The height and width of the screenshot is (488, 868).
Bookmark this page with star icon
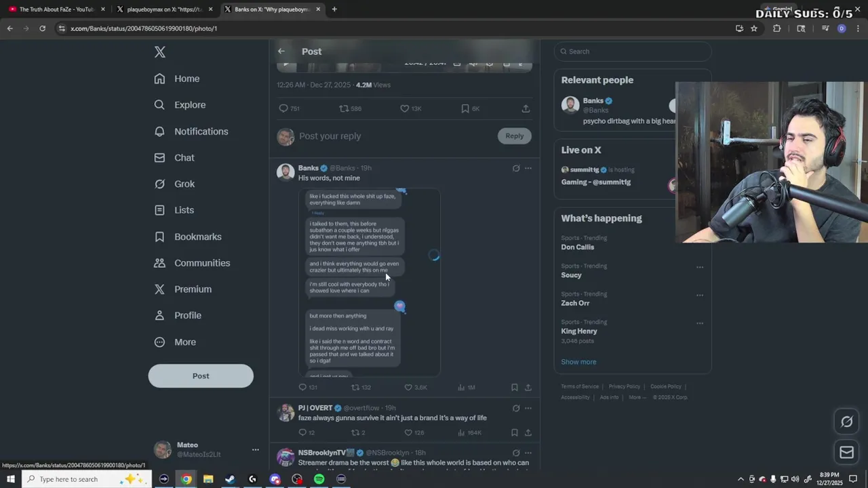coord(754,28)
